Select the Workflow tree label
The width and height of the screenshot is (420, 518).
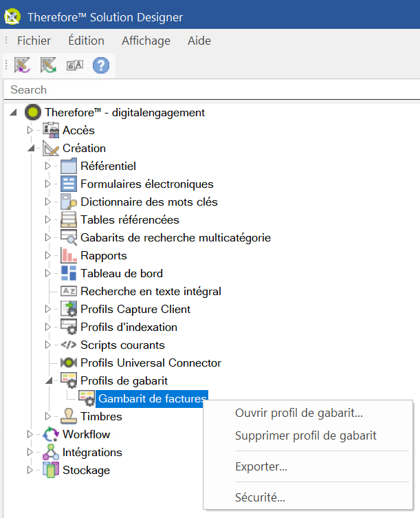pos(86,434)
